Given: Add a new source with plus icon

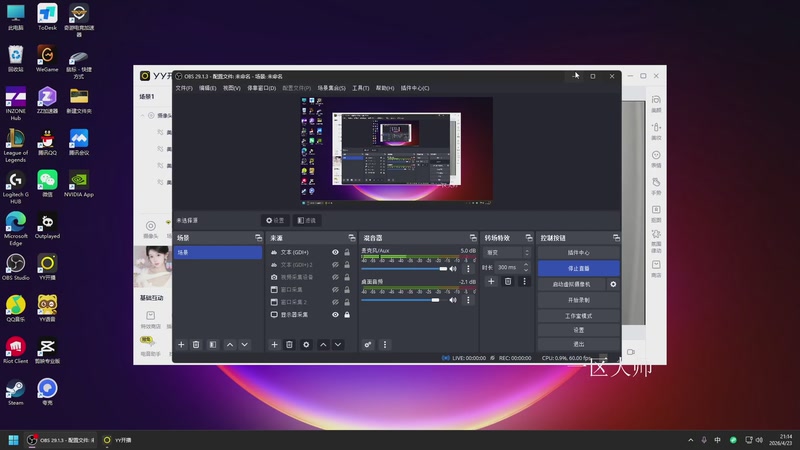Looking at the screenshot, I should point(275,344).
